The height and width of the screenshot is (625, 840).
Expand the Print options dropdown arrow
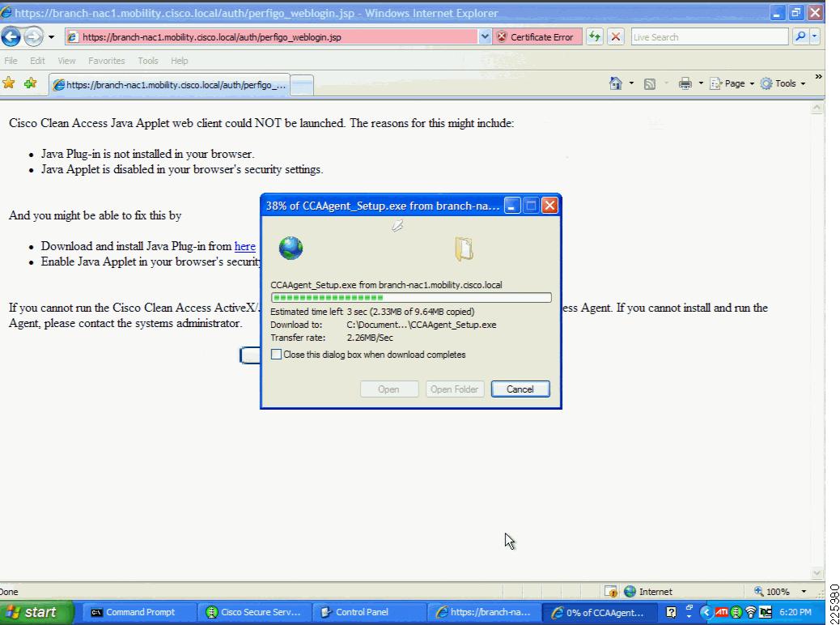701,83
